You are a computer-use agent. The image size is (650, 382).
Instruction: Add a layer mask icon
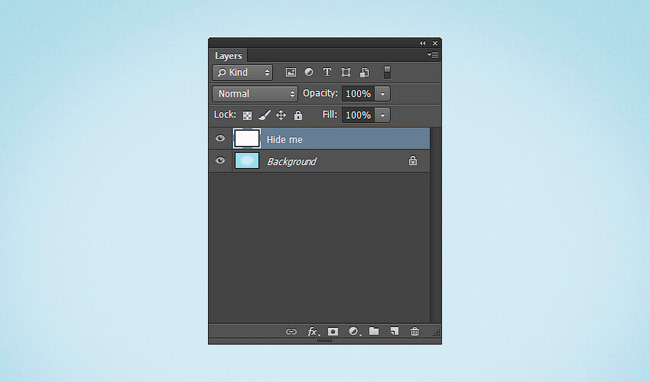point(333,331)
